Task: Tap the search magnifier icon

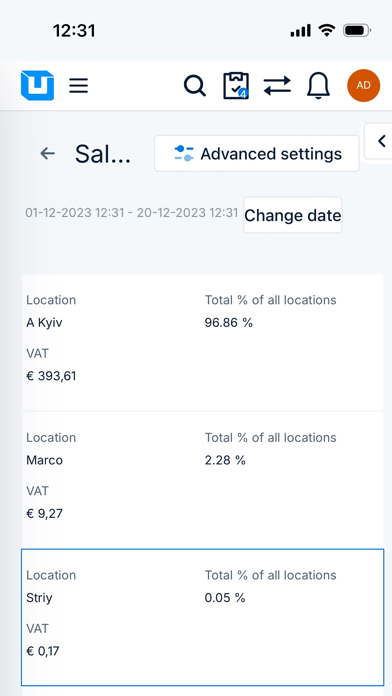Action: pos(194,85)
